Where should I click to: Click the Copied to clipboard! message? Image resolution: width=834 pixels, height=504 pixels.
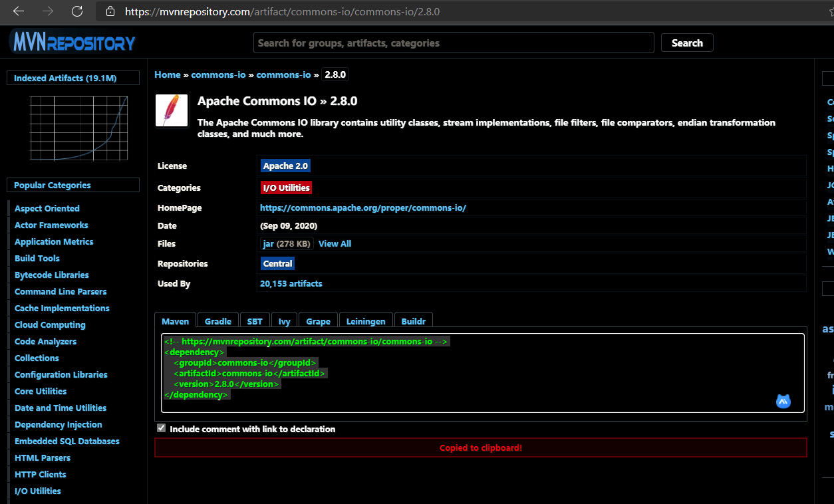point(481,447)
